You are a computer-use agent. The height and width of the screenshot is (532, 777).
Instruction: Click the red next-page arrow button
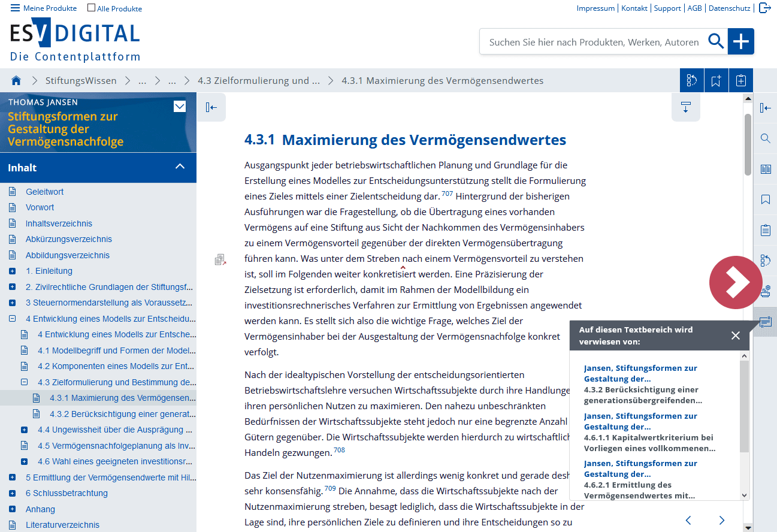pyautogui.click(x=736, y=283)
